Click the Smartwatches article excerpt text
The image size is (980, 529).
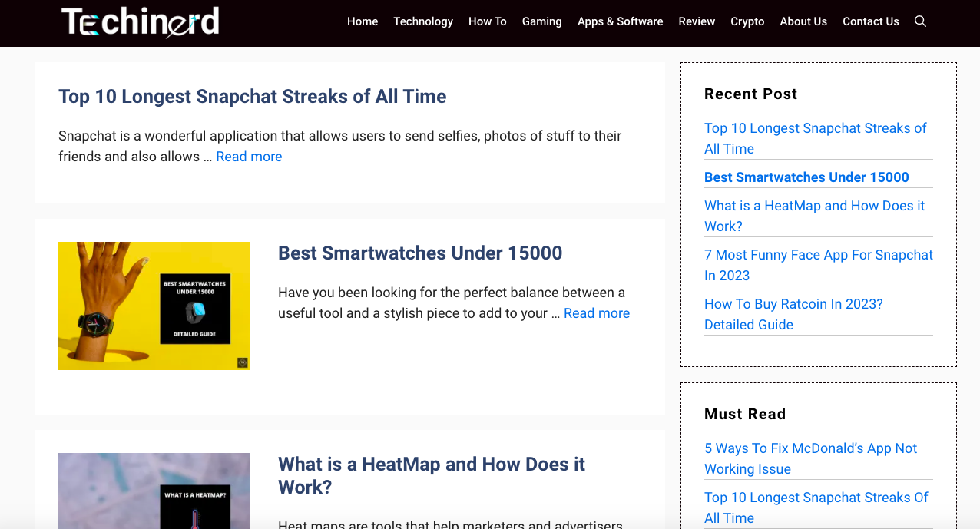point(454,303)
